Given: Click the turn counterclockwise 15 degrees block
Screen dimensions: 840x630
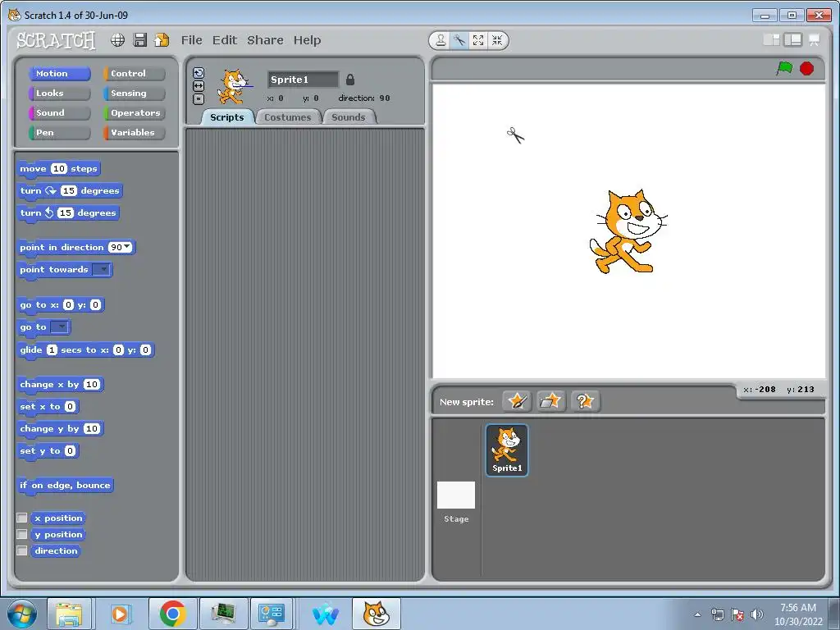Looking at the screenshot, I should point(68,213).
